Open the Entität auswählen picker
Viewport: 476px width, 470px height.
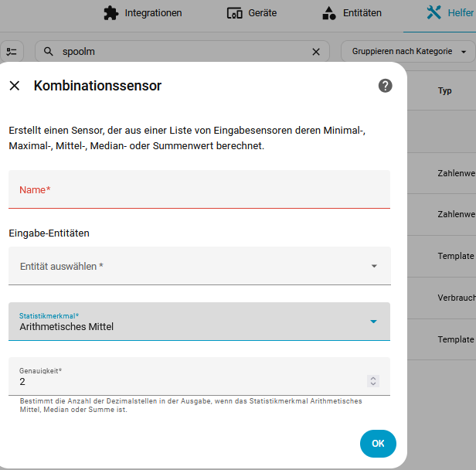click(199, 266)
